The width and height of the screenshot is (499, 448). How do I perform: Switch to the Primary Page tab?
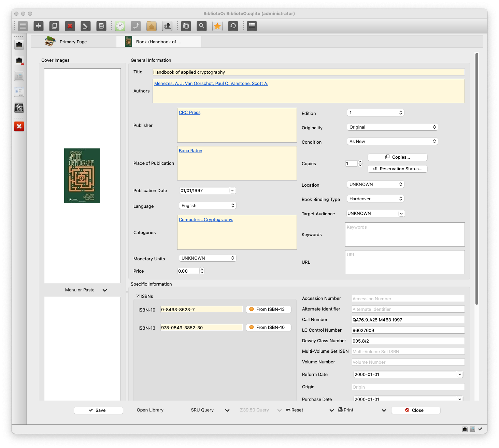(x=73, y=42)
